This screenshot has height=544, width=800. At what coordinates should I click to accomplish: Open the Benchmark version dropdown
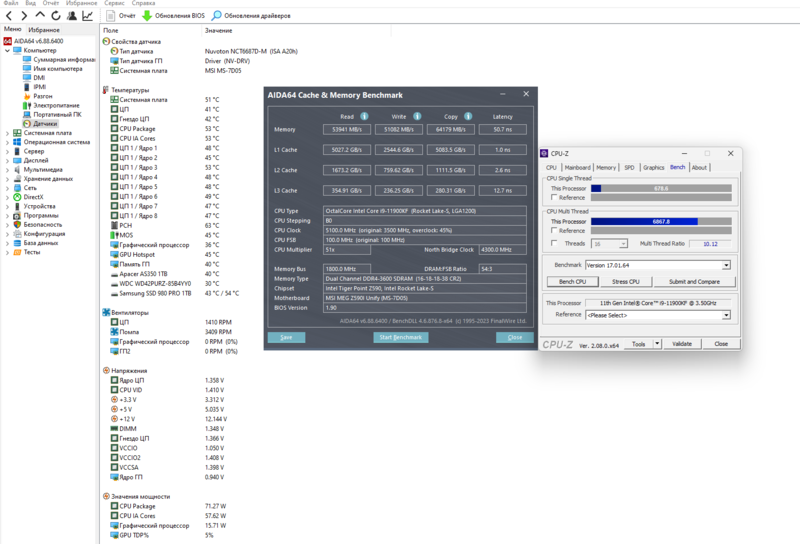726,265
